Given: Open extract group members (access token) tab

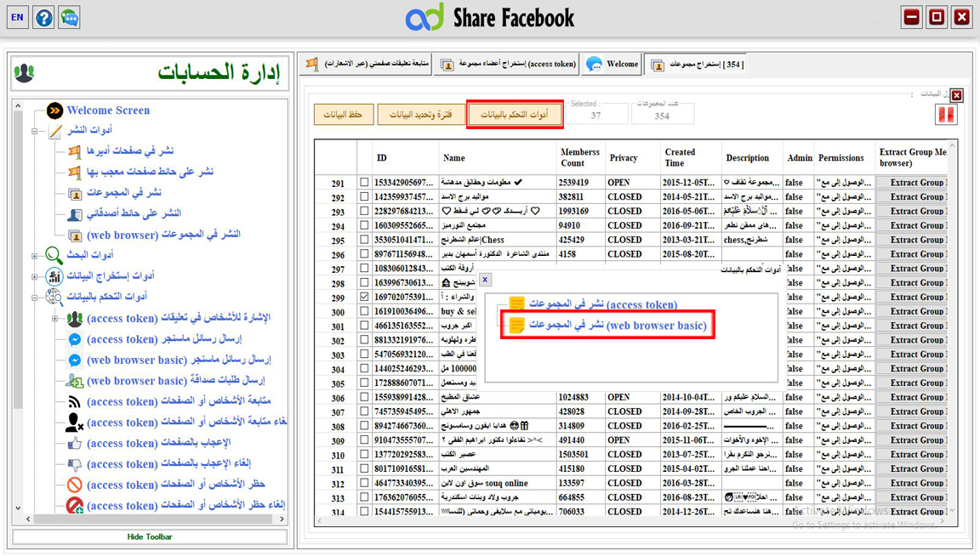Looking at the screenshot, I should 508,65.
